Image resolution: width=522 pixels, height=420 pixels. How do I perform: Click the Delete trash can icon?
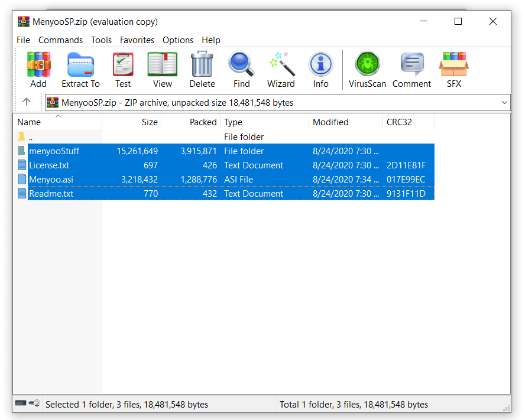point(202,69)
